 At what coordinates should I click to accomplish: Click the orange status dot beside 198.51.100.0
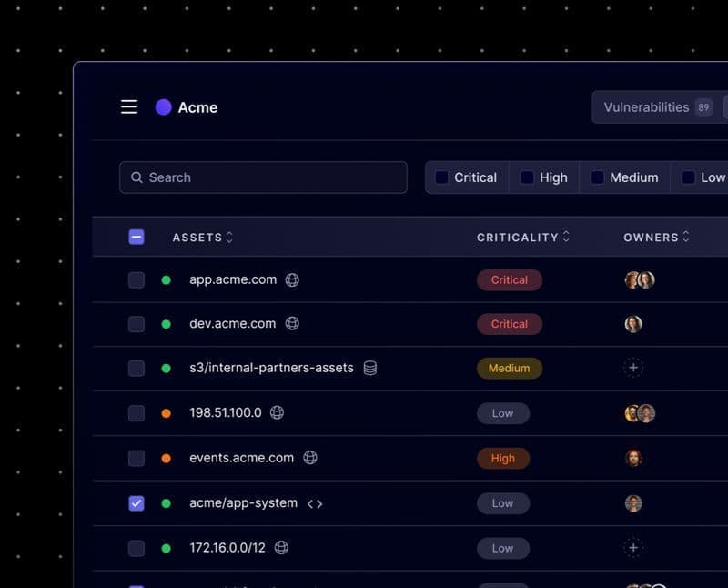166,412
